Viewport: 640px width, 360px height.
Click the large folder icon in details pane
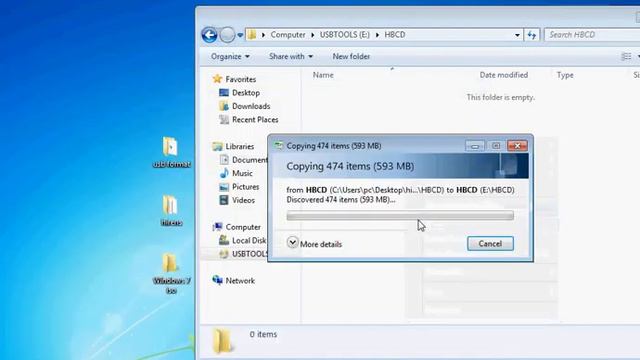(223, 340)
